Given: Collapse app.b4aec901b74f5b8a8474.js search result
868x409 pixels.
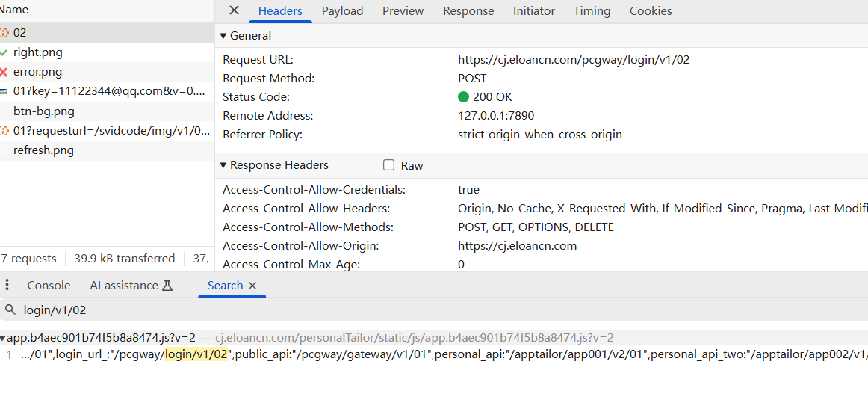Looking at the screenshot, I should 3,338.
